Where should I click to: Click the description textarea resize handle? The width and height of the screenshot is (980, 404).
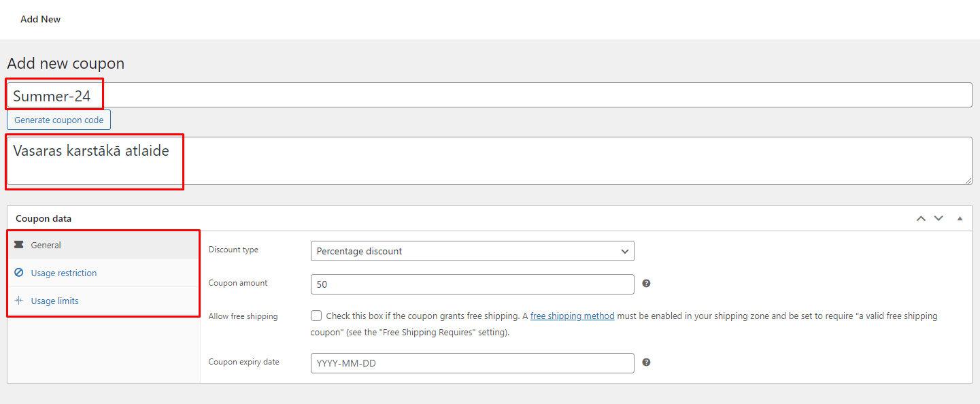[968, 181]
